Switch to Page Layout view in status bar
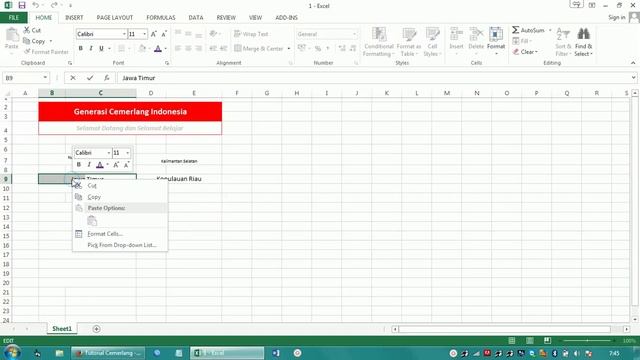 530,340
